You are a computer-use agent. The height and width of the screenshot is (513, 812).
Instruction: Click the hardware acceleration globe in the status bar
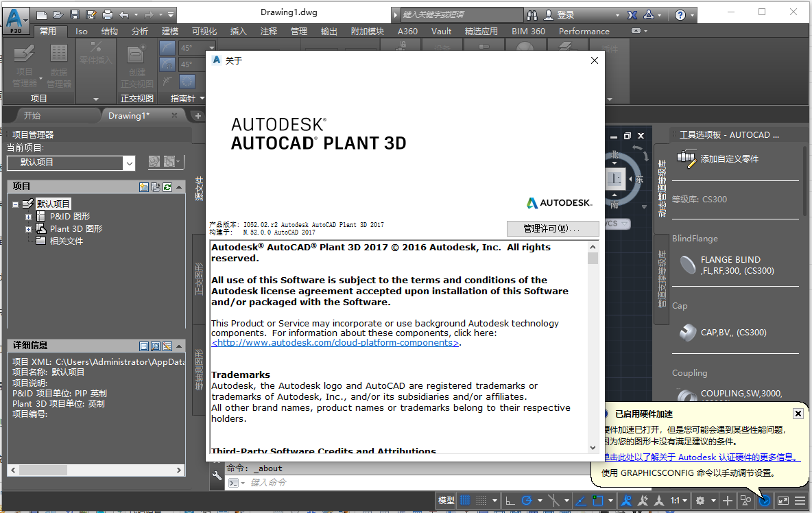pyautogui.click(x=764, y=501)
